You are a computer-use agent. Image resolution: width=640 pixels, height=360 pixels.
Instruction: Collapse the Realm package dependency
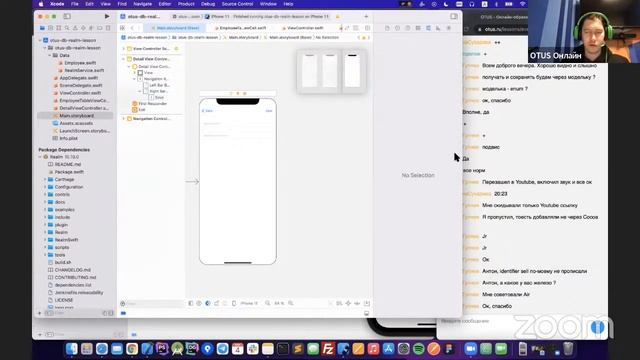40,157
